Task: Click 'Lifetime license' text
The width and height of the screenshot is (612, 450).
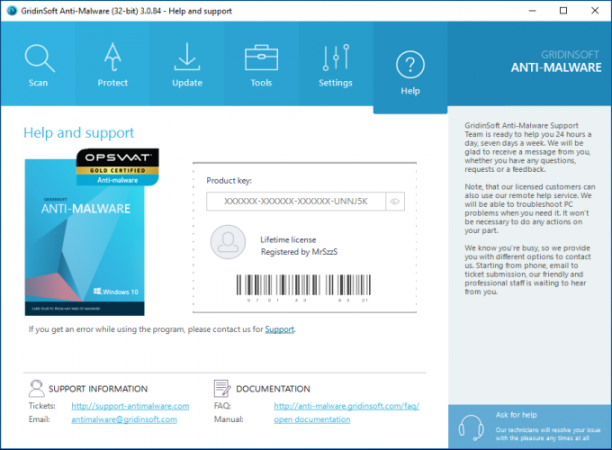Action: [288, 240]
